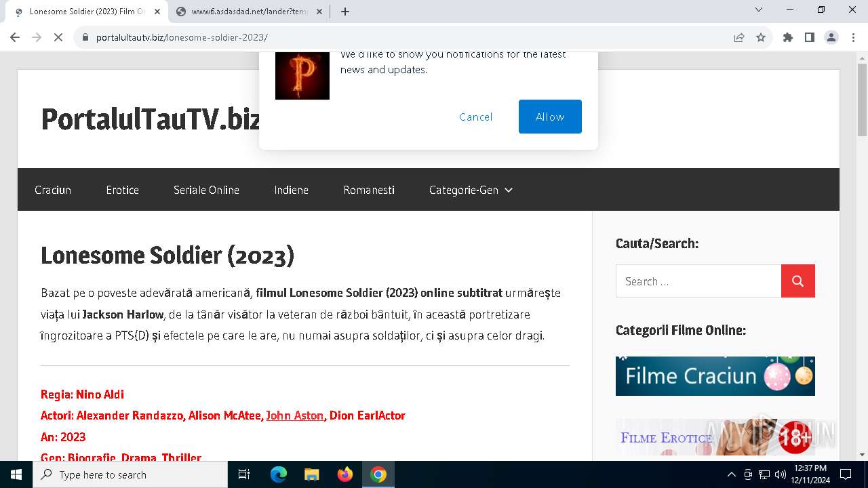Open the Chrome profile avatar
Viewport: 868px width, 488px height.
[831, 37]
